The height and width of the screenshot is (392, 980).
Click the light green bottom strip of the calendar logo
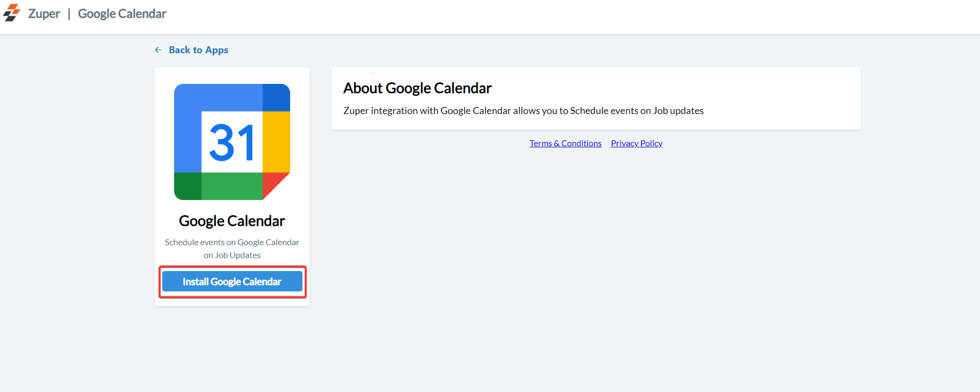click(232, 186)
